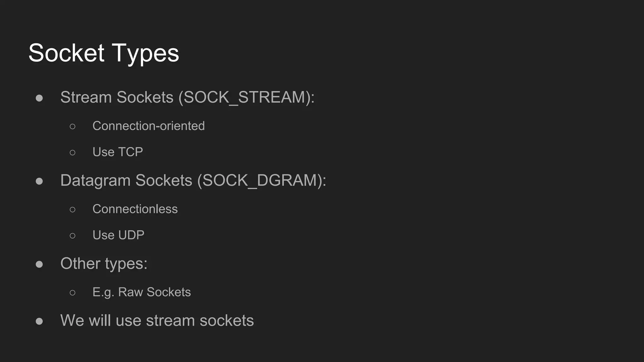Click the "Stream Sockets (SOCK_STREAM):" line
This screenshot has height=362, width=644.
click(x=187, y=97)
